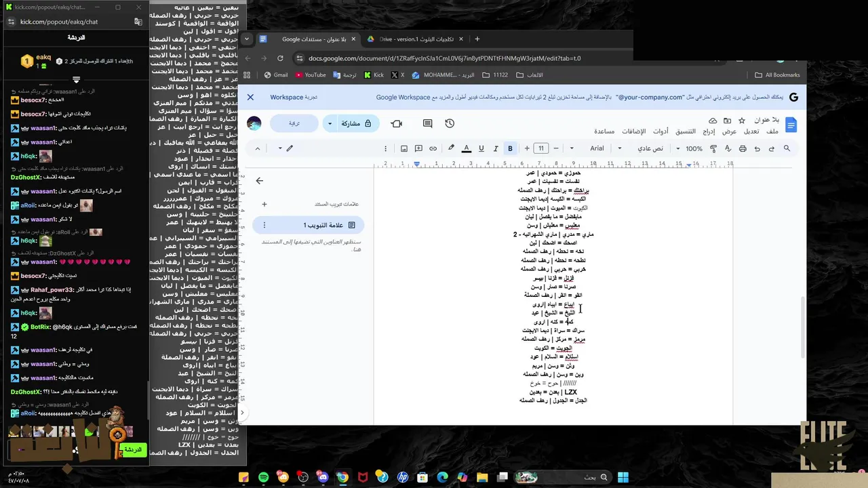Click the ترقية (Upgrade) button

pos(294,123)
